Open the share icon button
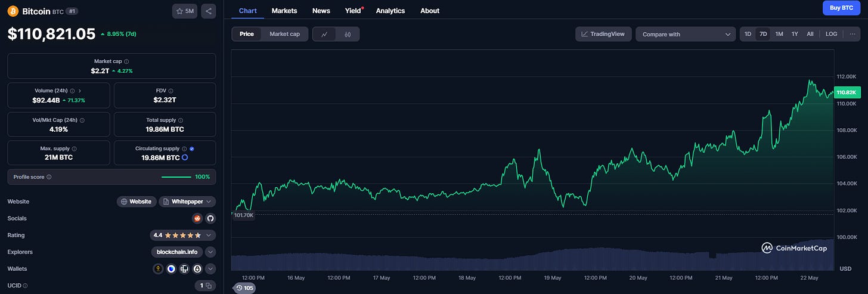Screen dimensions: 868x294 pyautogui.click(x=208, y=11)
